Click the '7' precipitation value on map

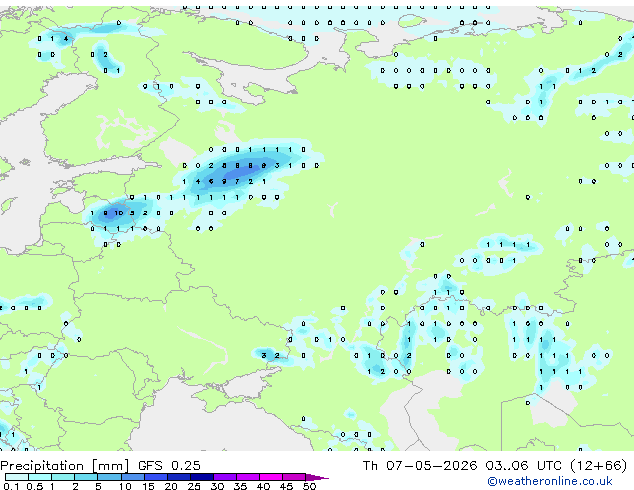click(237, 182)
